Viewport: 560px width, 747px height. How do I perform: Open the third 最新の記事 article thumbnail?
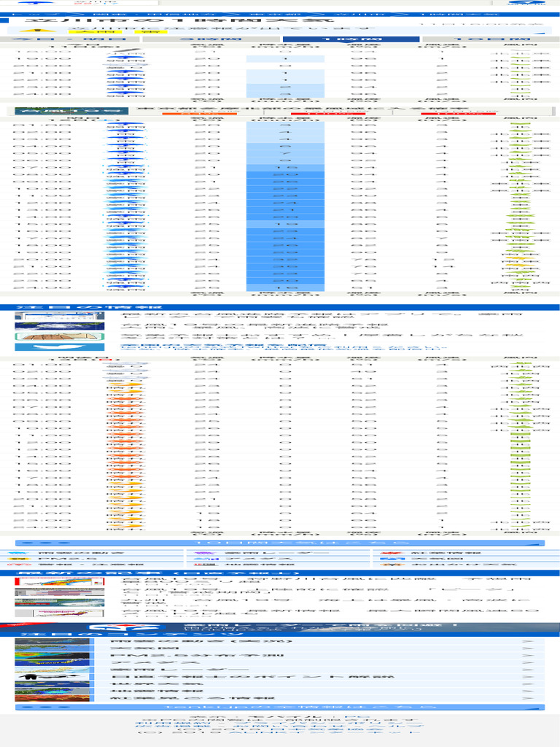(60, 603)
